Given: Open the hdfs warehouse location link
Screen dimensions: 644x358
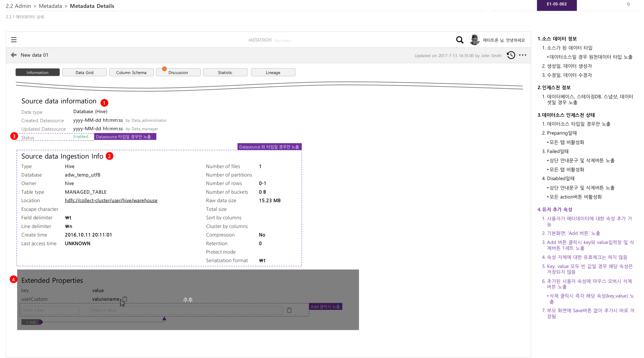Looking at the screenshot, I should [x=111, y=200].
